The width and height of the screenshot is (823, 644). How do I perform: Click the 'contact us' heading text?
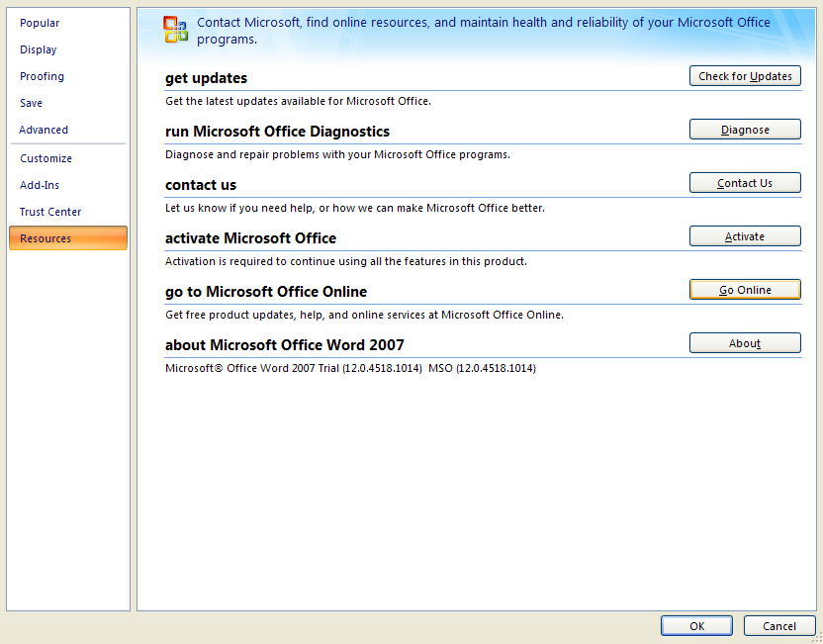201,185
